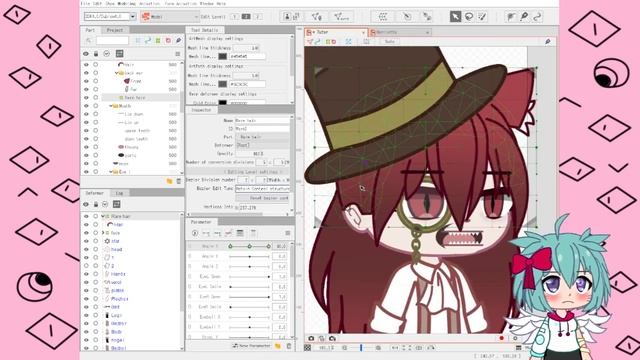Open the File menu
Viewport: 640px width, 360px height.
tap(85, 3)
